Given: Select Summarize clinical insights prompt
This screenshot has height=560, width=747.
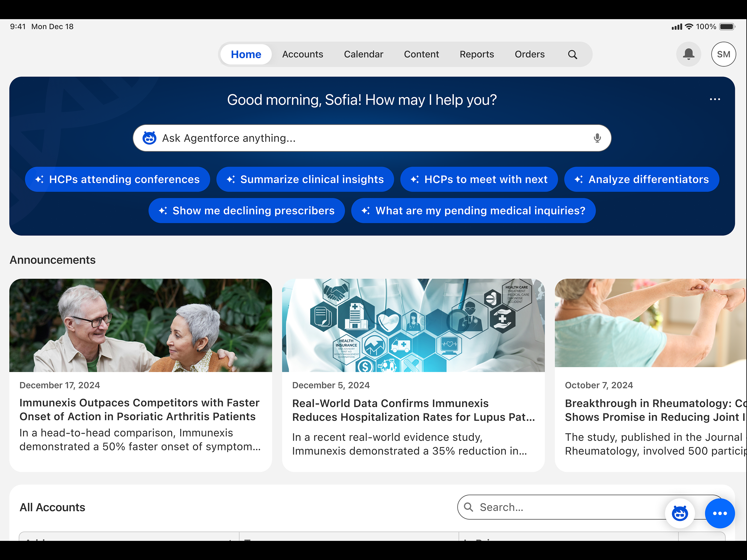Looking at the screenshot, I should point(305,179).
